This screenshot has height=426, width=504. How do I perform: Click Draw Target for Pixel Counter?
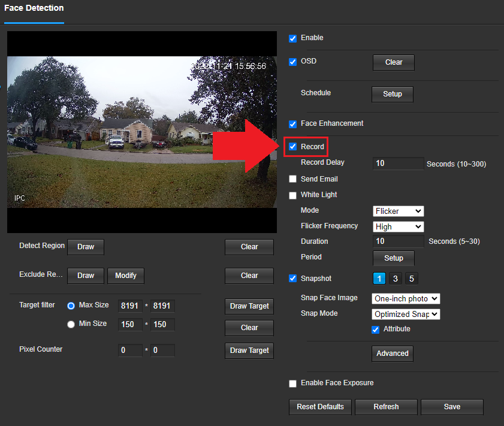tap(249, 351)
